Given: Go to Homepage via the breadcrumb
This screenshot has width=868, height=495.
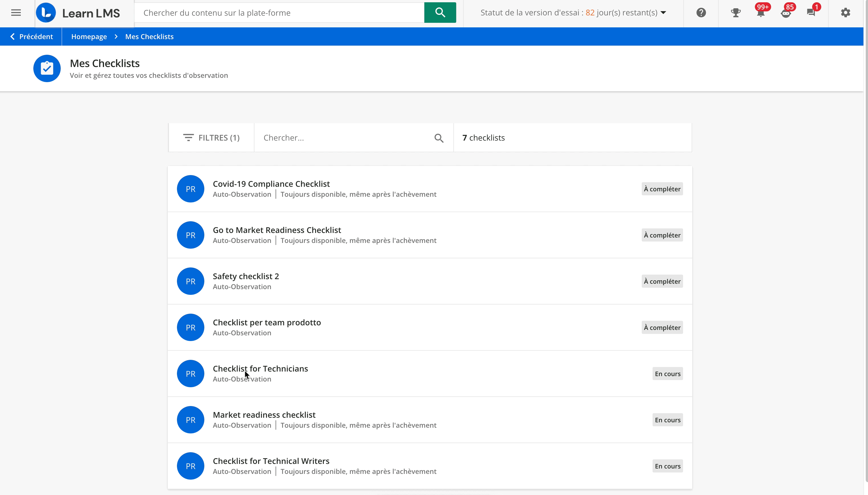Looking at the screenshot, I should [89, 36].
